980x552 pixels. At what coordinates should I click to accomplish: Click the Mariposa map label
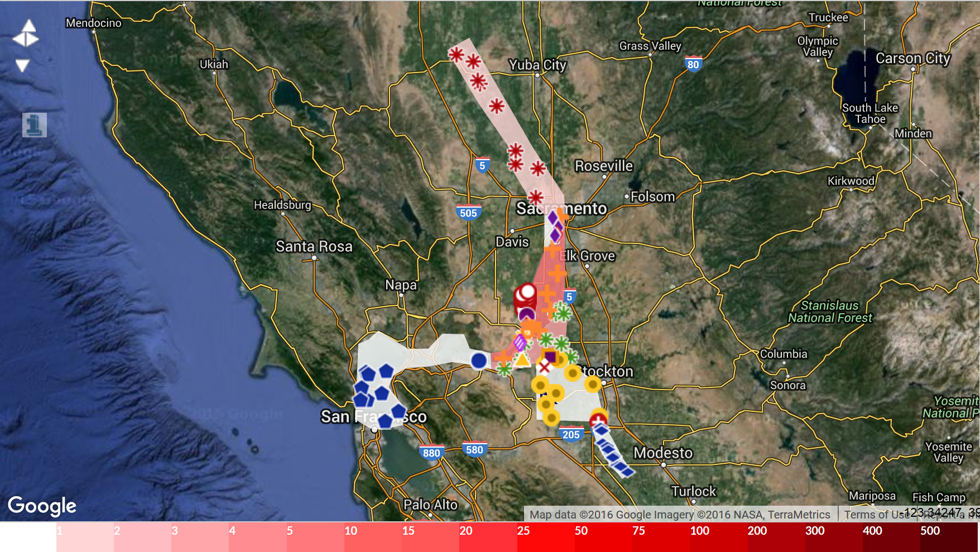coord(872,496)
